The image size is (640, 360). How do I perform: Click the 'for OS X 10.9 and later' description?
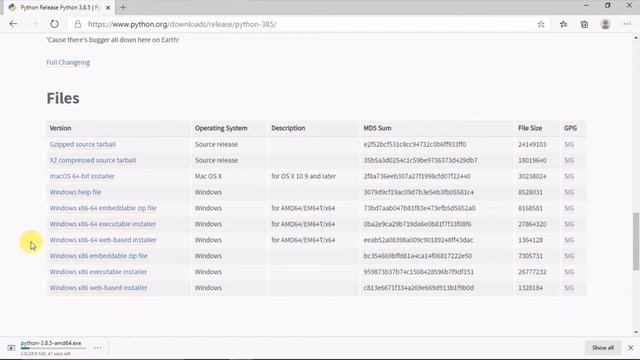tap(304, 176)
